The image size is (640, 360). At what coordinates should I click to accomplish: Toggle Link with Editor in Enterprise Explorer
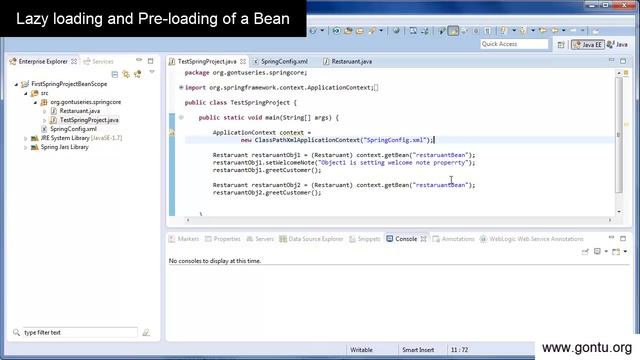tap(126, 74)
